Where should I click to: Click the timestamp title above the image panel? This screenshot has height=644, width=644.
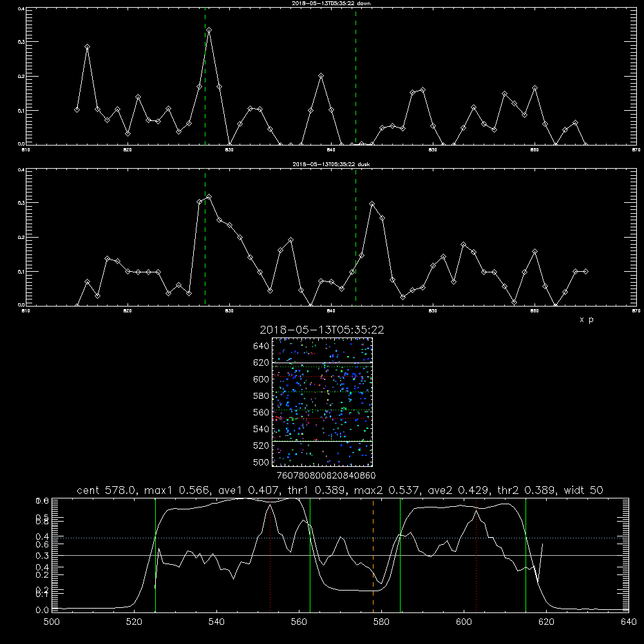tap(322, 330)
